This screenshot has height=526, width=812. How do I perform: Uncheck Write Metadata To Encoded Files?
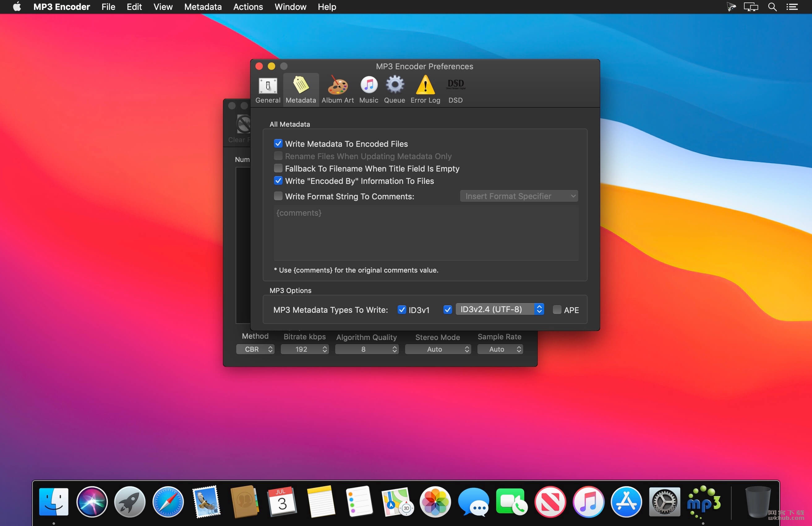278,143
